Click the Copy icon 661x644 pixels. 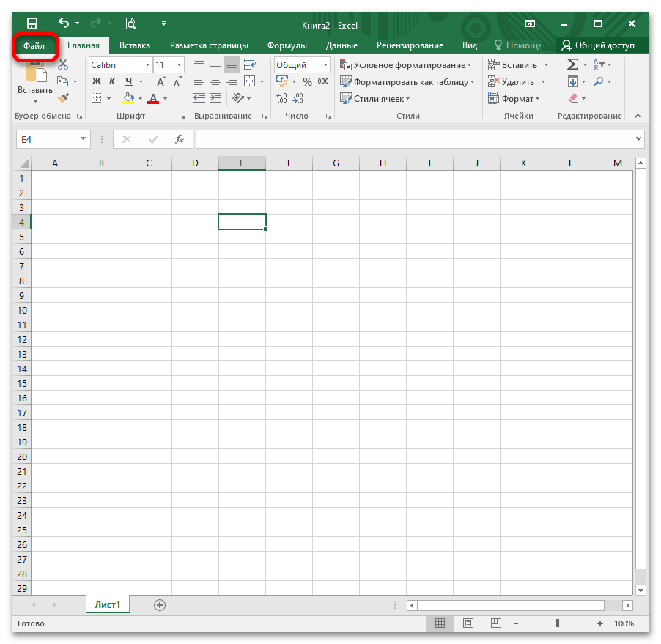tap(62, 81)
